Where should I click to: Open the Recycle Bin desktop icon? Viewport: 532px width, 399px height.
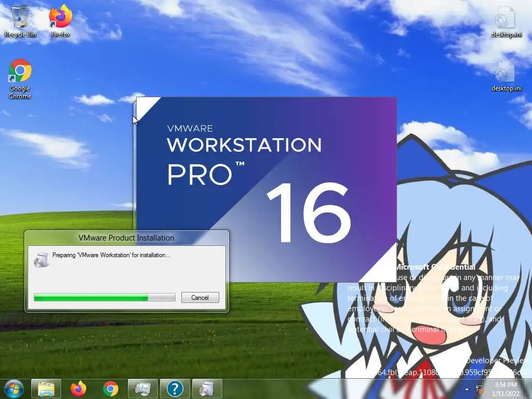[x=20, y=21]
